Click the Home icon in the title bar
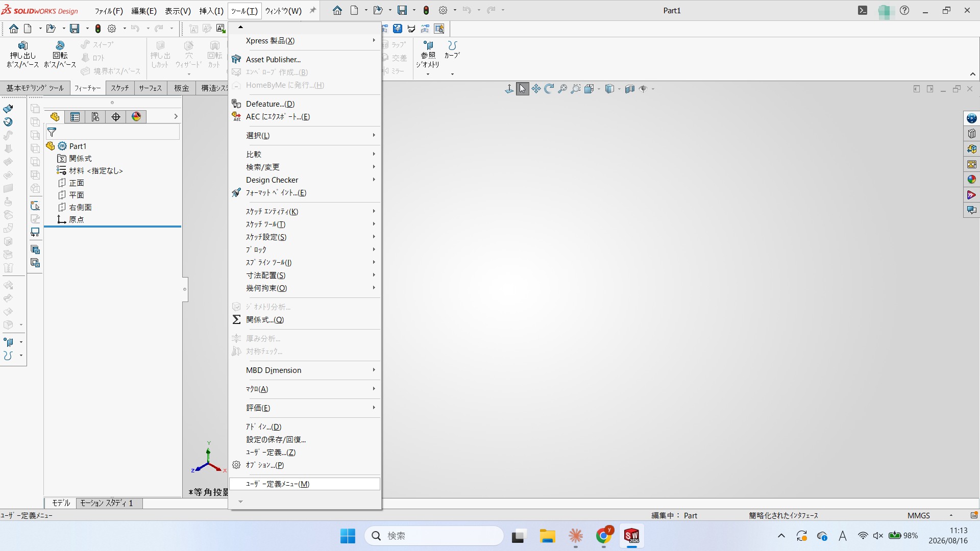The height and width of the screenshot is (551, 980). [x=337, y=10]
